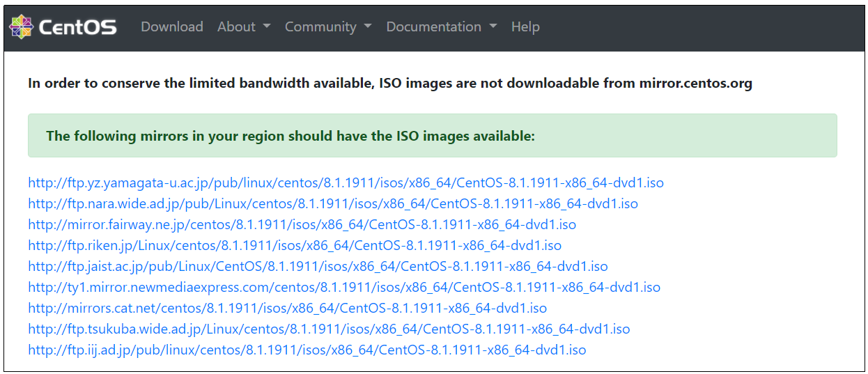The width and height of the screenshot is (868, 374).
Task: Download ISO from mirrors.cat.net mirror
Action: tap(287, 309)
